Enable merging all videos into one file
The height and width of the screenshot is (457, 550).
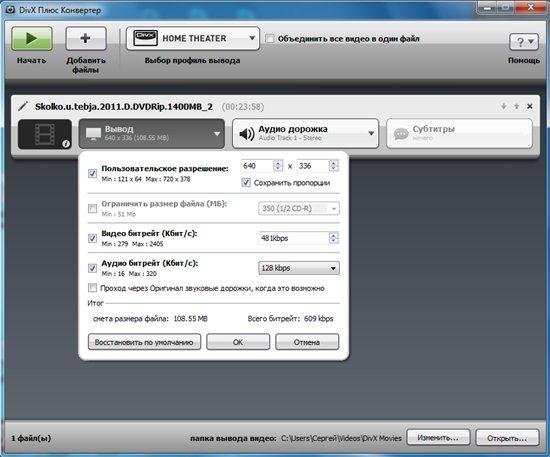270,39
